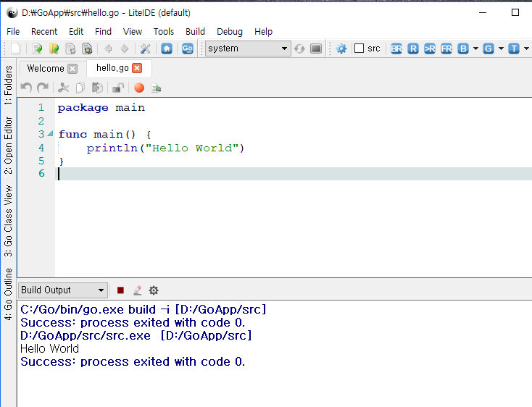Open the Home page icon
Screen dimensions: 532x407
click(167, 49)
